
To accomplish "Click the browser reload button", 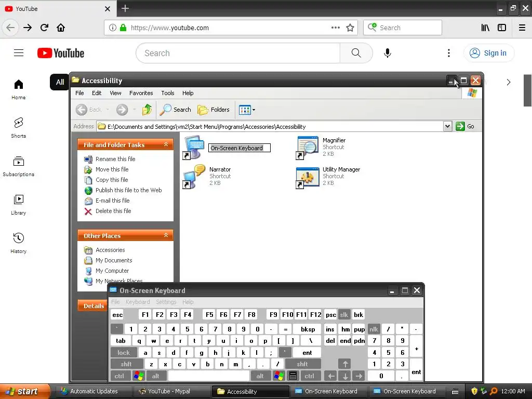I will pyautogui.click(x=44, y=28).
